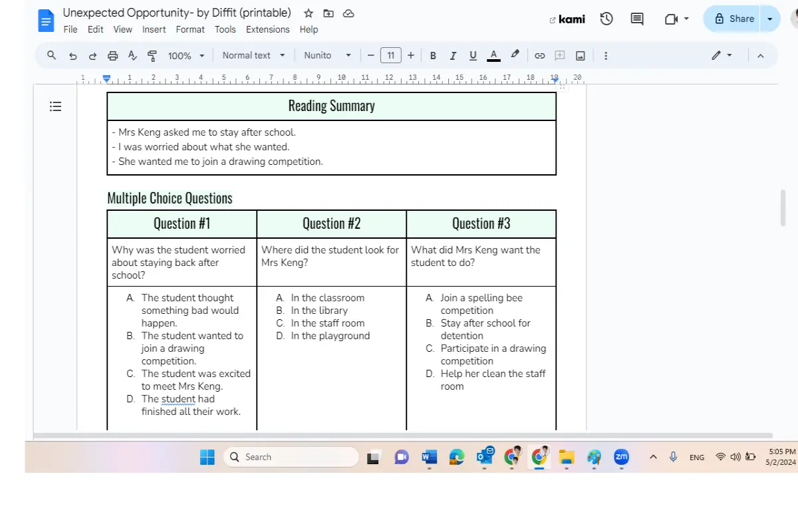Select the Paint format tool

[x=152, y=56]
